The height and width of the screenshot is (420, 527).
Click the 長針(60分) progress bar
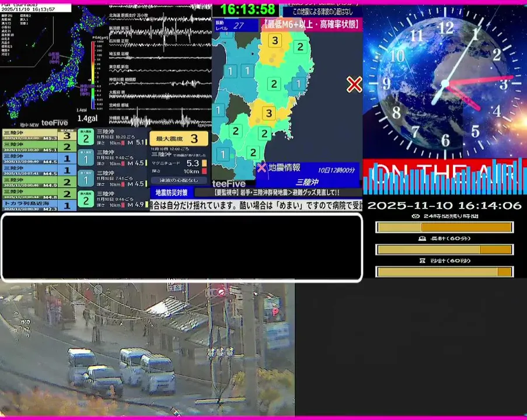444,250
